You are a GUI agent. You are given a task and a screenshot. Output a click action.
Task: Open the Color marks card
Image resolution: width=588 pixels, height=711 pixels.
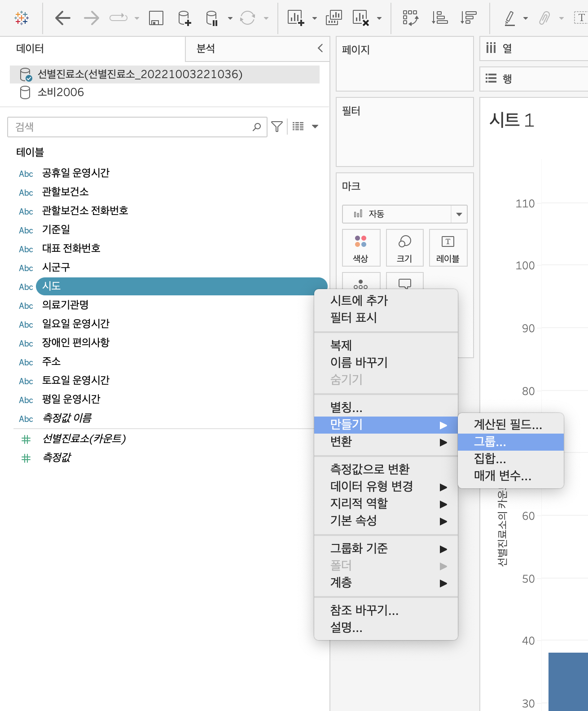tap(361, 248)
